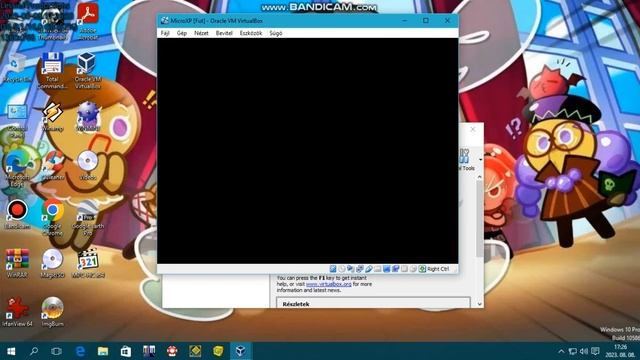Click the shared folders status icon

click(x=378, y=269)
